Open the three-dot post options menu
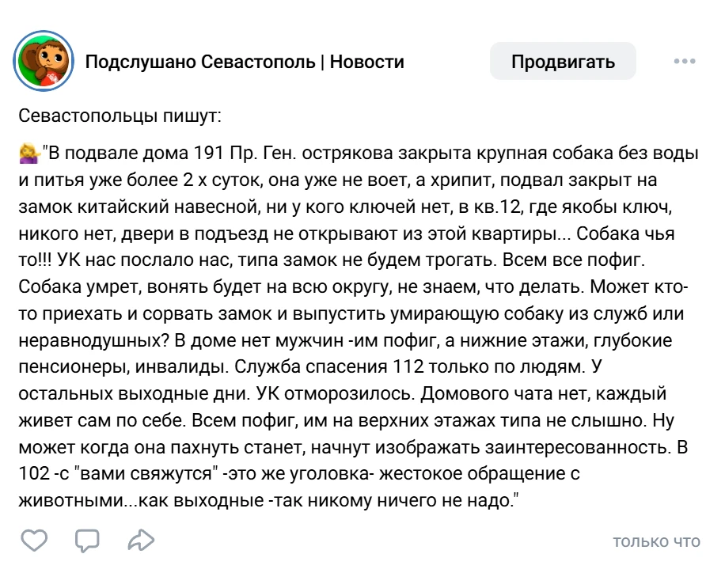This screenshot has height=588, width=706. point(685,61)
